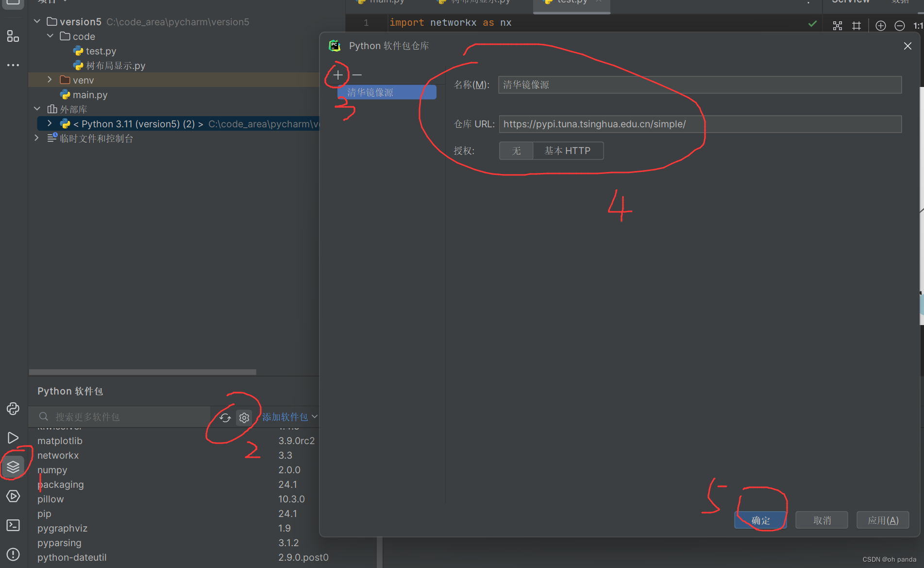Click the actual size 1:1 button
Screen dimensions: 924x568
918,26
